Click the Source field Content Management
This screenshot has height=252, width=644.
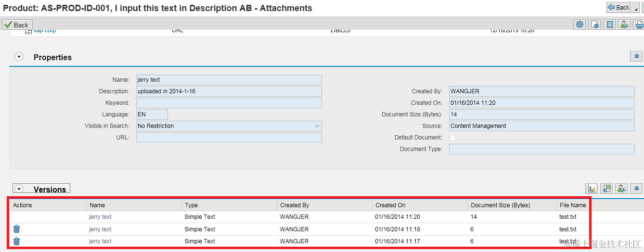click(x=542, y=126)
